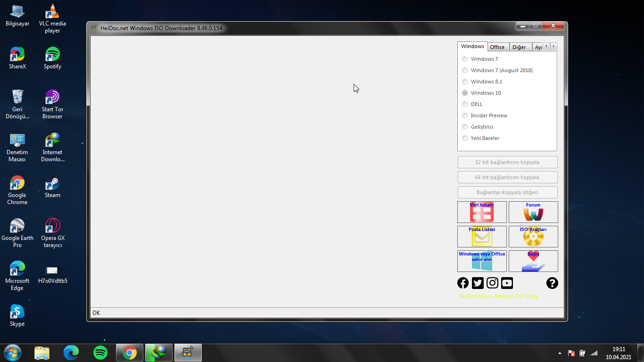644x362 pixels.
Task: Open HeiDoc.net vs. Amazon Full Story link
Action: coord(498,296)
